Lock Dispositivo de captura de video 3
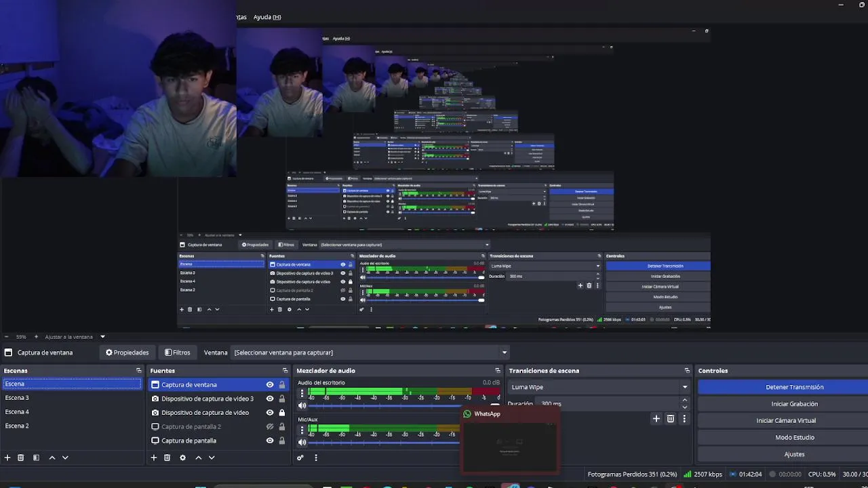This screenshot has width=868, height=488. point(282,399)
